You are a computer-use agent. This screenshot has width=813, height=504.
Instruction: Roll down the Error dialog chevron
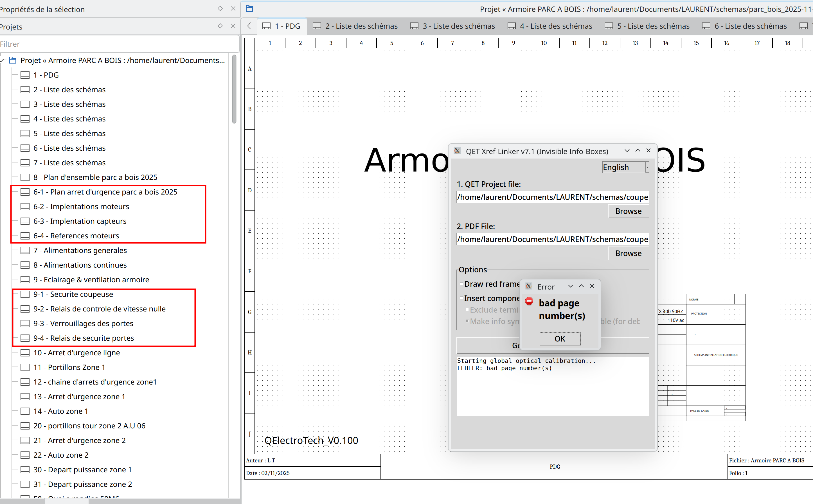click(x=570, y=286)
